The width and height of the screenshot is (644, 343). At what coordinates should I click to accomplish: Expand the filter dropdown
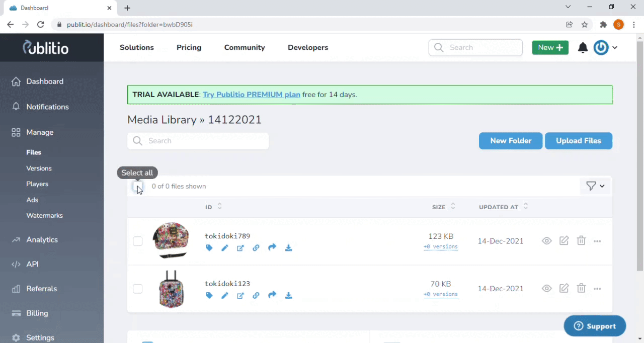pos(595,186)
